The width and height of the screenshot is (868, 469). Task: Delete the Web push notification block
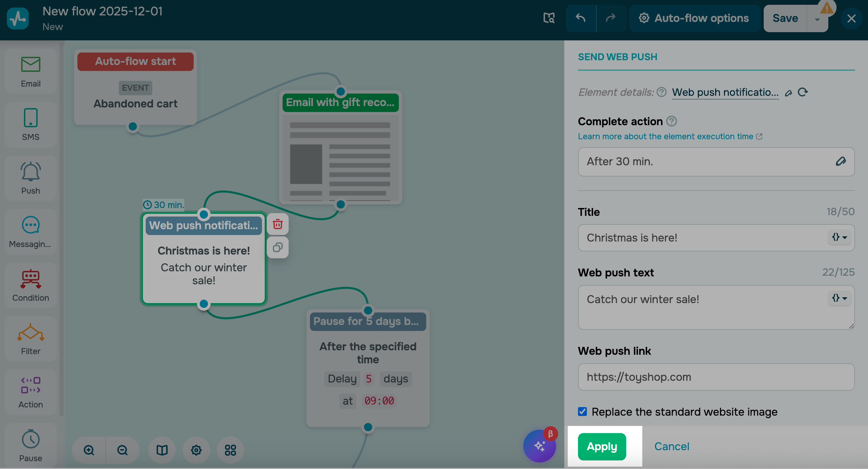[278, 224]
